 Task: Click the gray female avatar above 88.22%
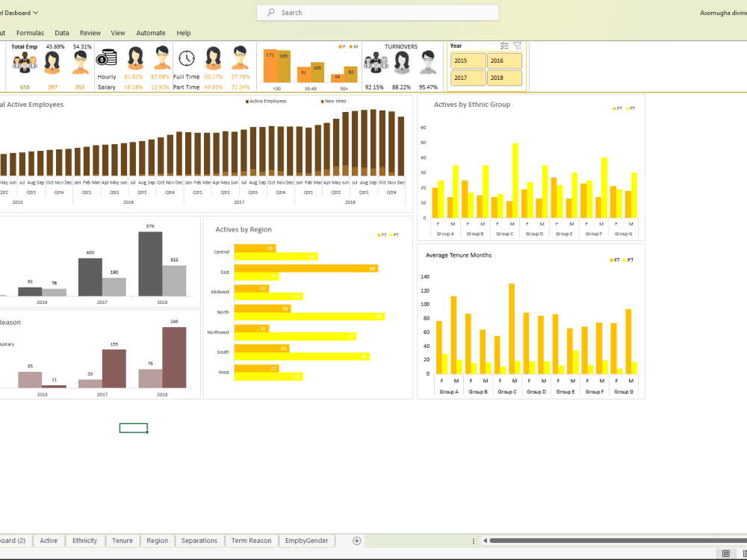(x=402, y=63)
